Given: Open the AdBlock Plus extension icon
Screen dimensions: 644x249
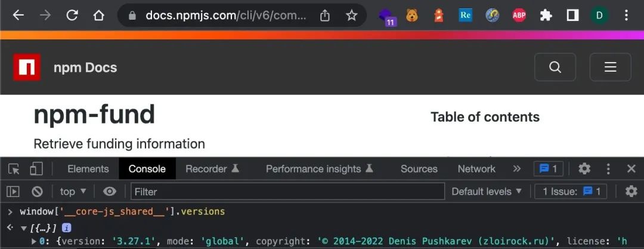Looking at the screenshot, I should (x=519, y=16).
